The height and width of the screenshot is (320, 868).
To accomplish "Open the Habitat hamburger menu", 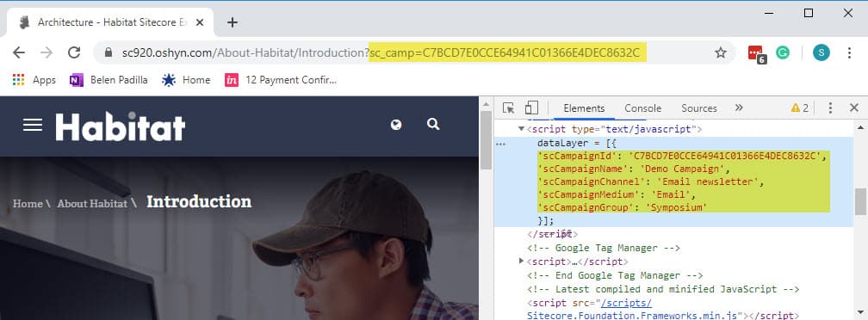I will (x=33, y=125).
